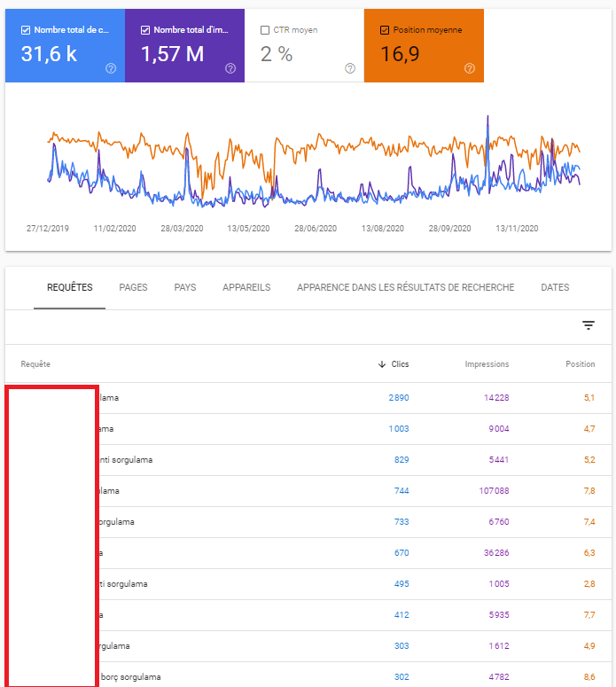Switch to the PAGES tab

133,287
